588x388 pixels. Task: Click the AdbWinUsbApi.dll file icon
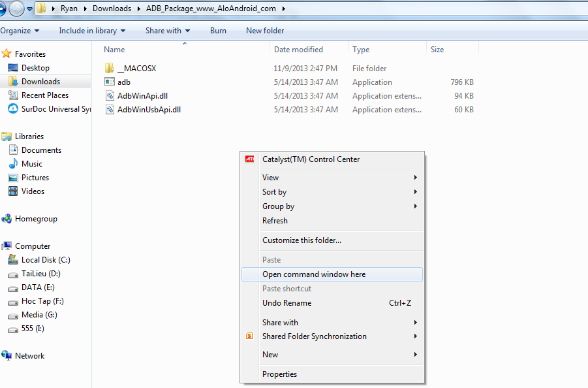(110, 110)
